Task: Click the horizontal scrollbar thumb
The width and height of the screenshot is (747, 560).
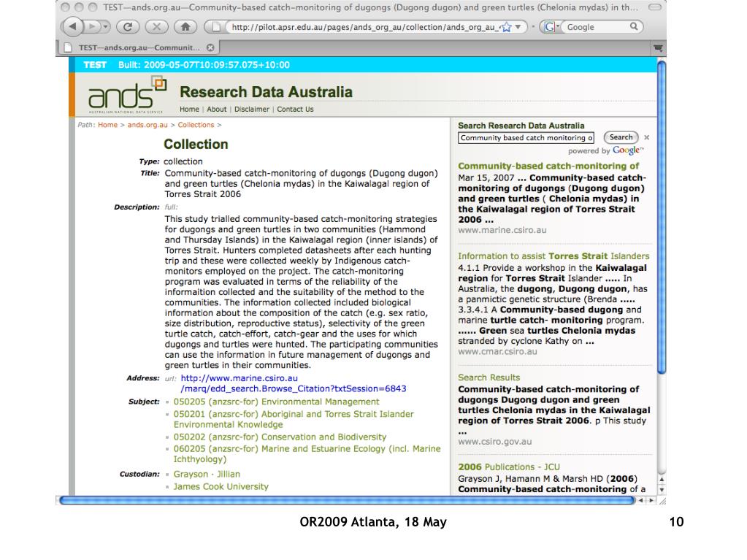Action: 348,500
